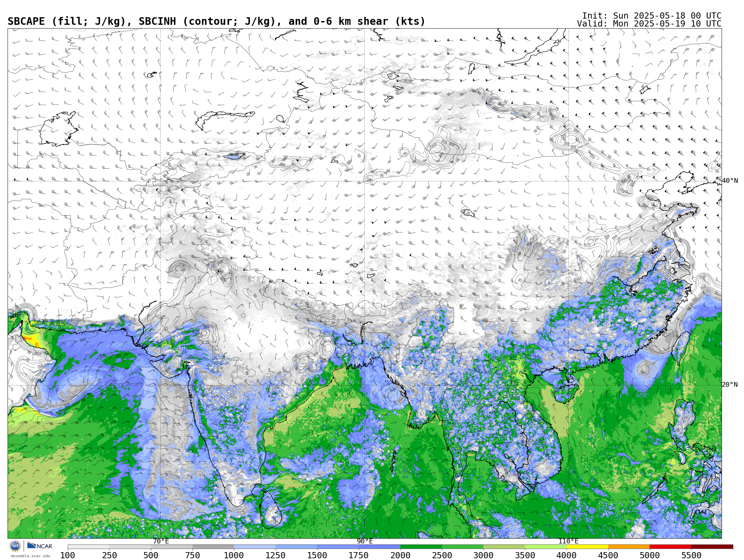This screenshot has width=744, height=560.
Task: Pick the lime 3500-4000 colorbar segment
Action: click(546, 547)
